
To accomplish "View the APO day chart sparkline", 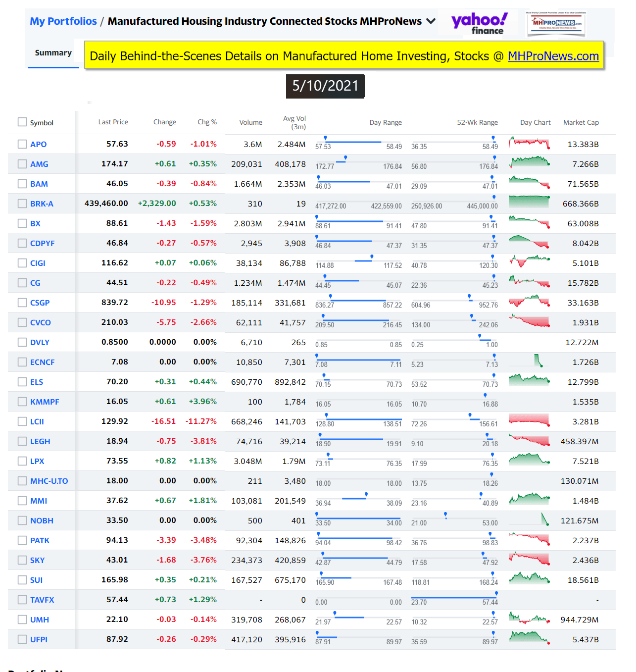I will (x=529, y=143).
